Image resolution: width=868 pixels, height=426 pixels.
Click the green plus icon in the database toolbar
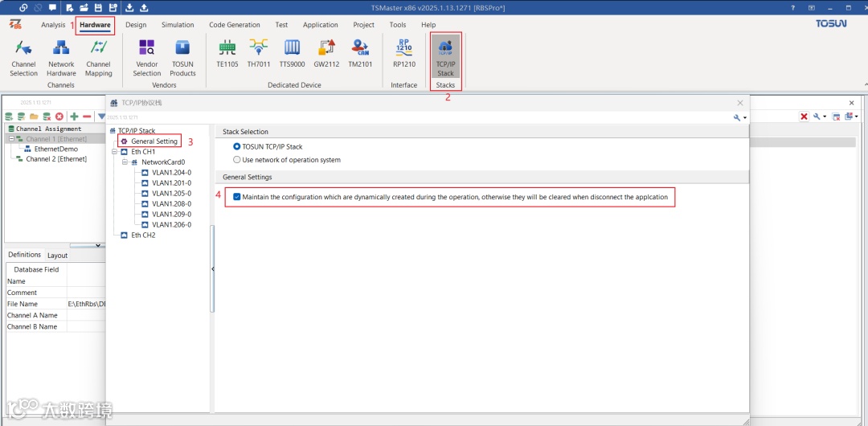[74, 117]
